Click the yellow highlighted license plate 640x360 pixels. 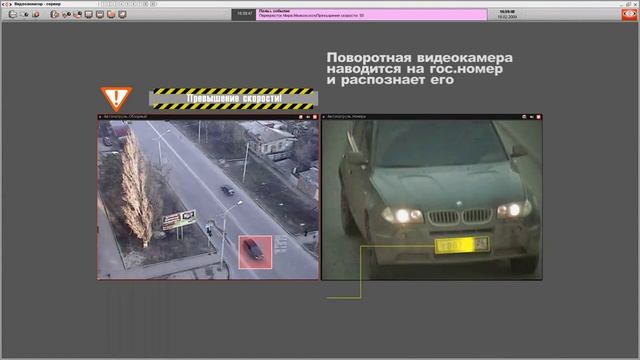click(462, 245)
